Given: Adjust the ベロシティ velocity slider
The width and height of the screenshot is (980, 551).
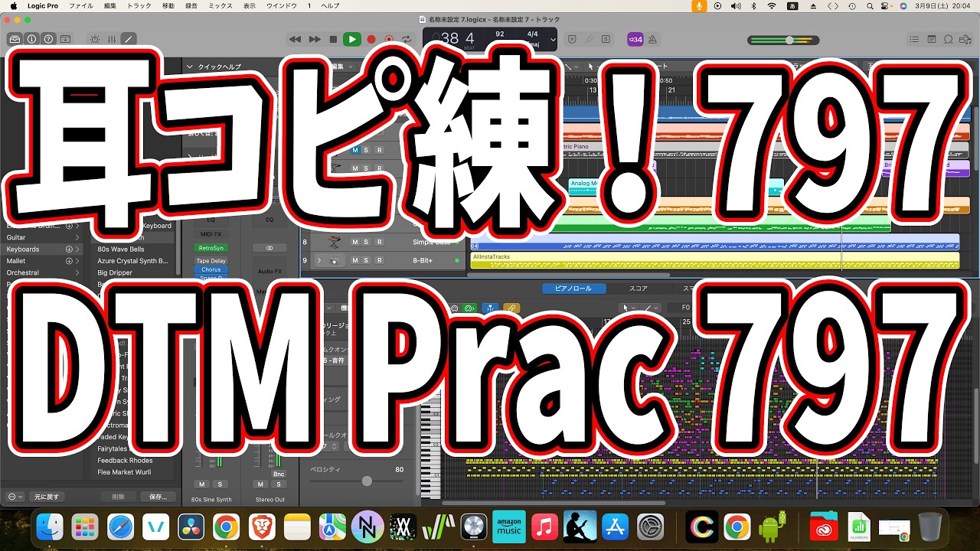Looking at the screenshot, I should [x=367, y=481].
